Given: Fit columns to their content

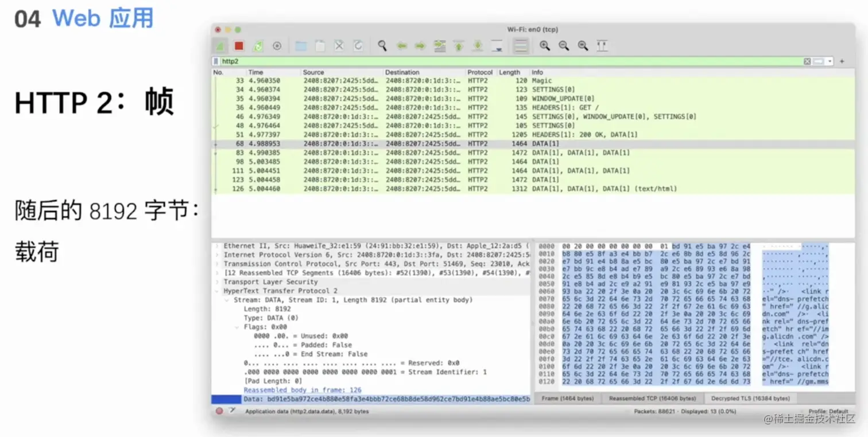Looking at the screenshot, I should click(602, 46).
